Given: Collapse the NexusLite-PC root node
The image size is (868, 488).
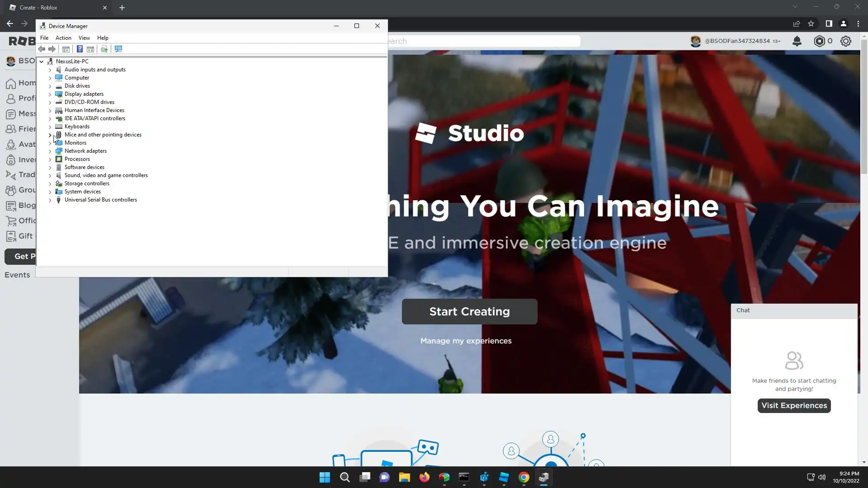Looking at the screenshot, I should (42, 61).
